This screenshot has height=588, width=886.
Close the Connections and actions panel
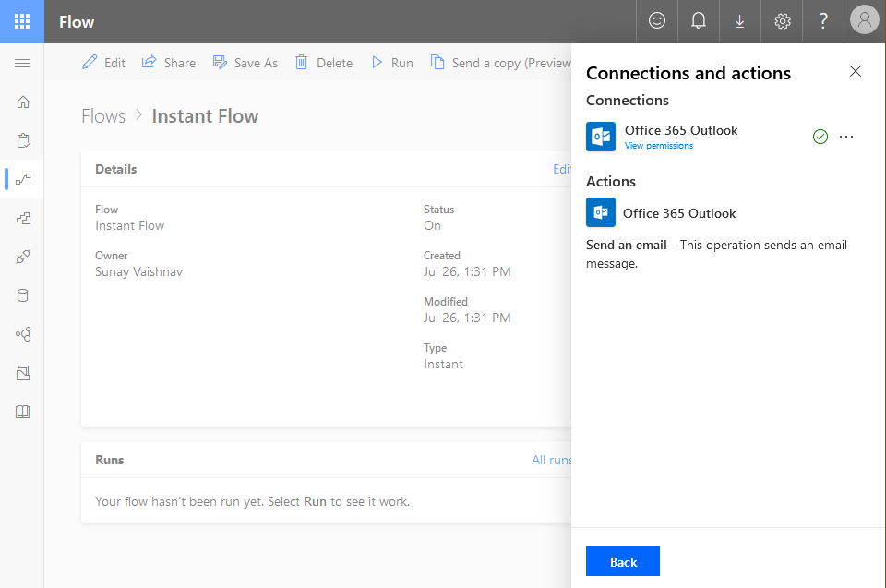tap(856, 71)
